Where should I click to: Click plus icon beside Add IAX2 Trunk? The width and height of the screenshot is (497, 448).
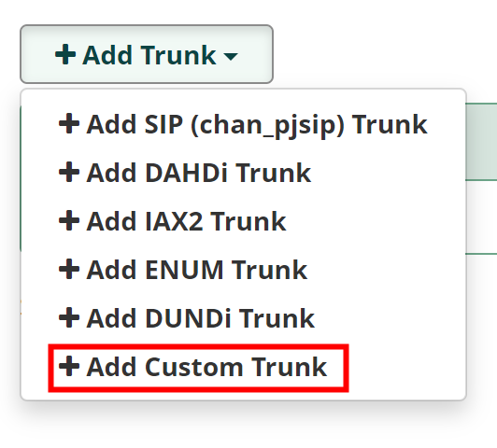point(69,220)
